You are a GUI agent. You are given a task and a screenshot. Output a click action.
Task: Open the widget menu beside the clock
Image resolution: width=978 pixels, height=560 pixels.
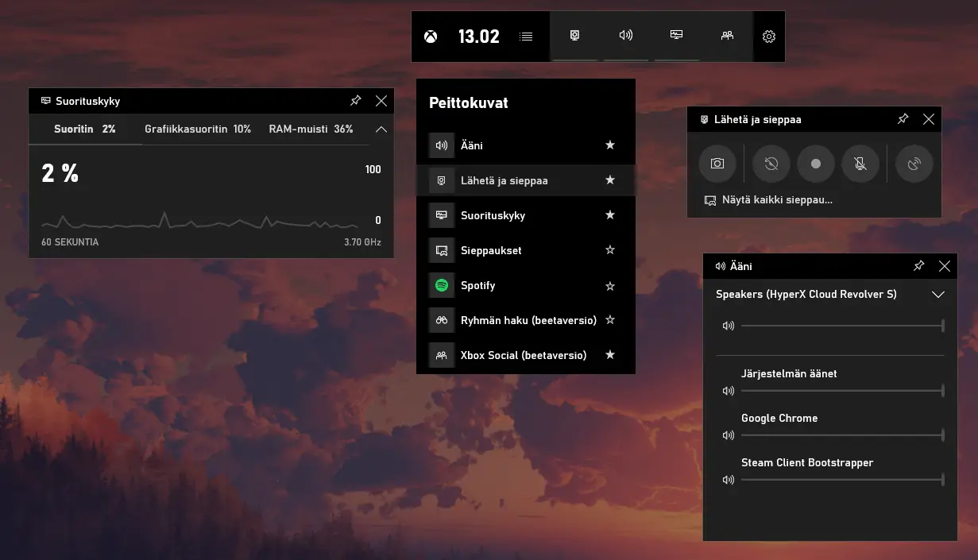click(x=525, y=36)
